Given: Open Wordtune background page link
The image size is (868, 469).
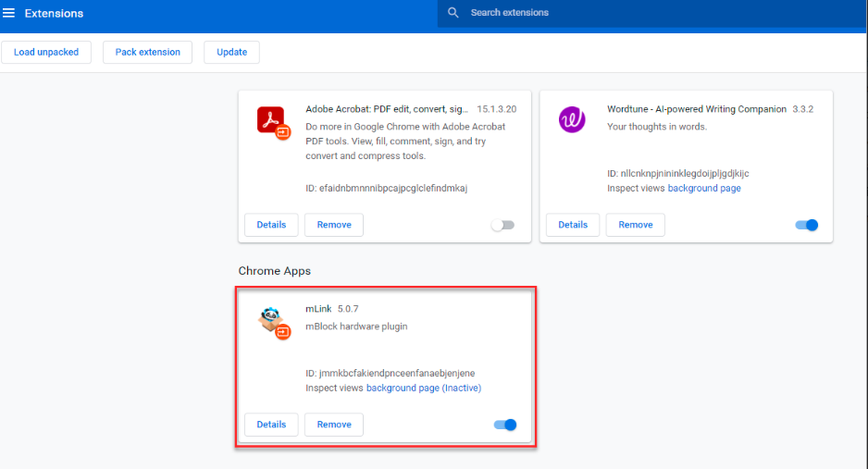Looking at the screenshot, I should tap(704, 188).
